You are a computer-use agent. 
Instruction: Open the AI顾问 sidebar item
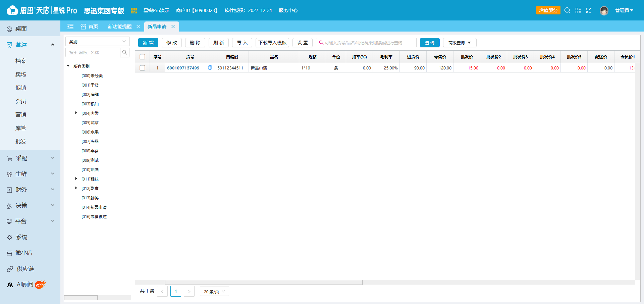30,285
